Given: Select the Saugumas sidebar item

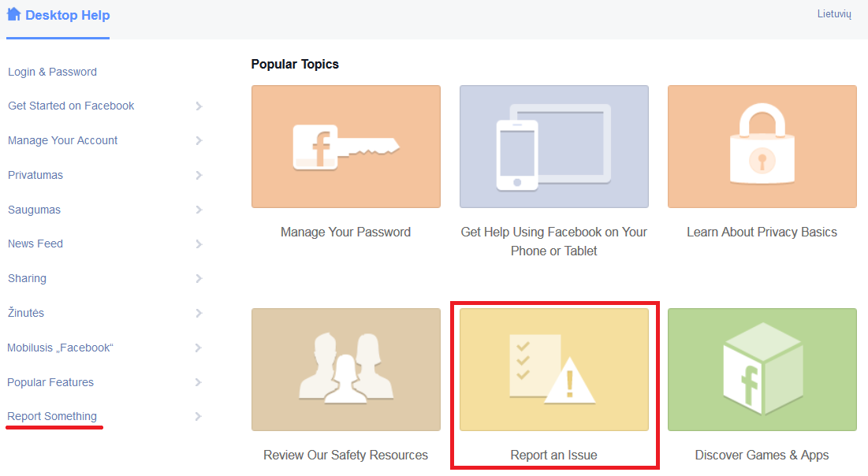Looking at the screenshot, I should (35, 210).
